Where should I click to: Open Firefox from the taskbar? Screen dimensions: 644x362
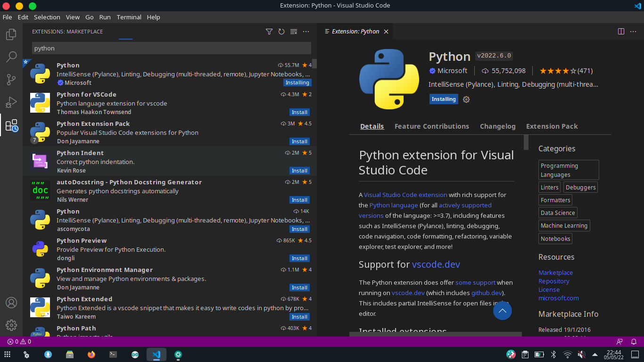[x=91, y=354]
